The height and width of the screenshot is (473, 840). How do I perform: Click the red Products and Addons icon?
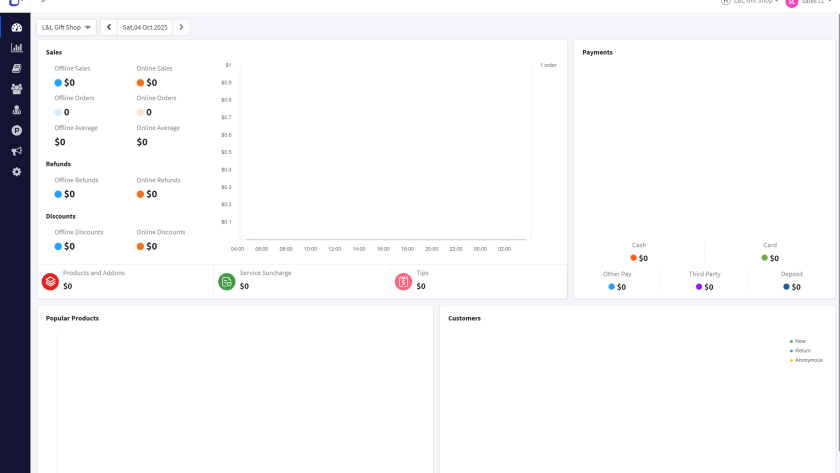(50, 282)
